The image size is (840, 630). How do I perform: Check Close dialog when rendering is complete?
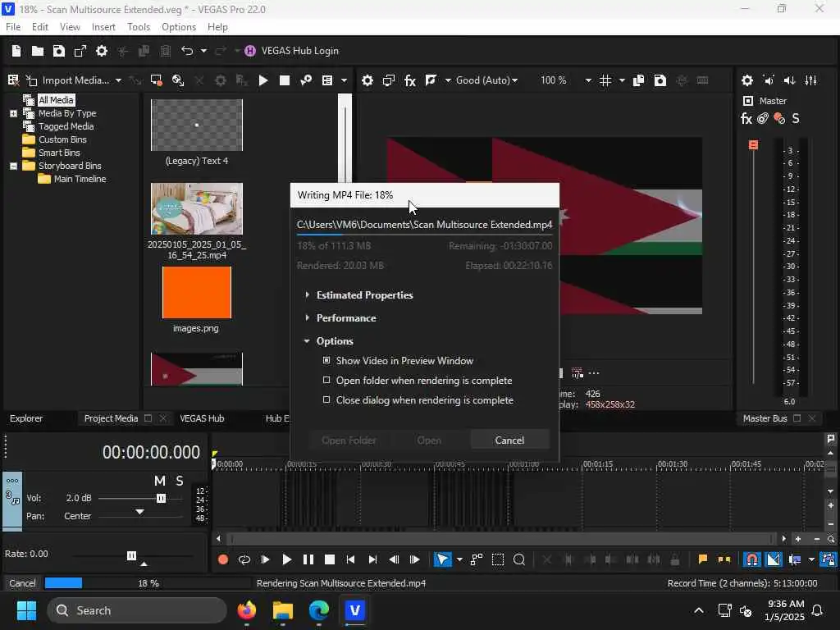point(326,400)
